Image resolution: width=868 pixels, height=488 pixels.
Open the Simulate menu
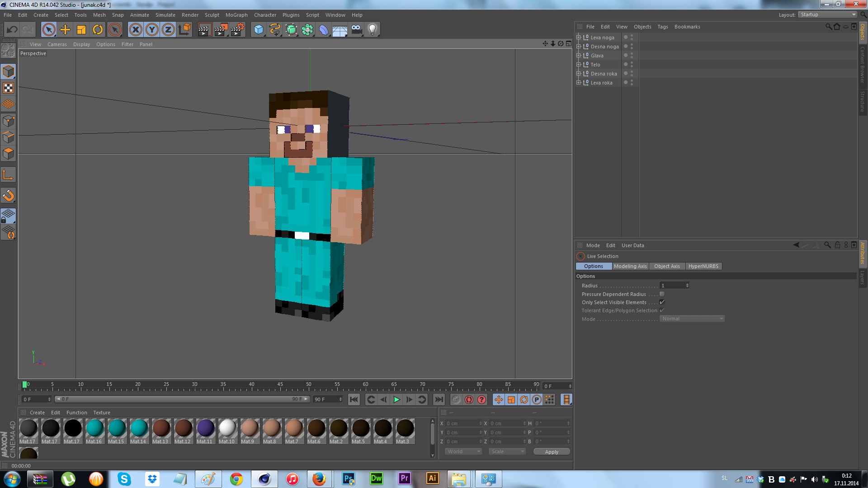click(x=165, y=15)
